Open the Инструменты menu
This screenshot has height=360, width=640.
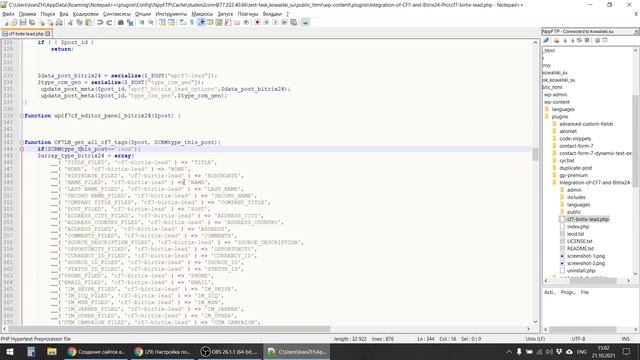coord(171,14)
